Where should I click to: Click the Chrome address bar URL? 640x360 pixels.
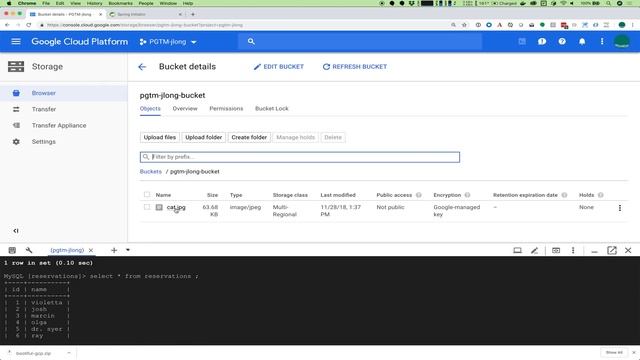(144, 25)
